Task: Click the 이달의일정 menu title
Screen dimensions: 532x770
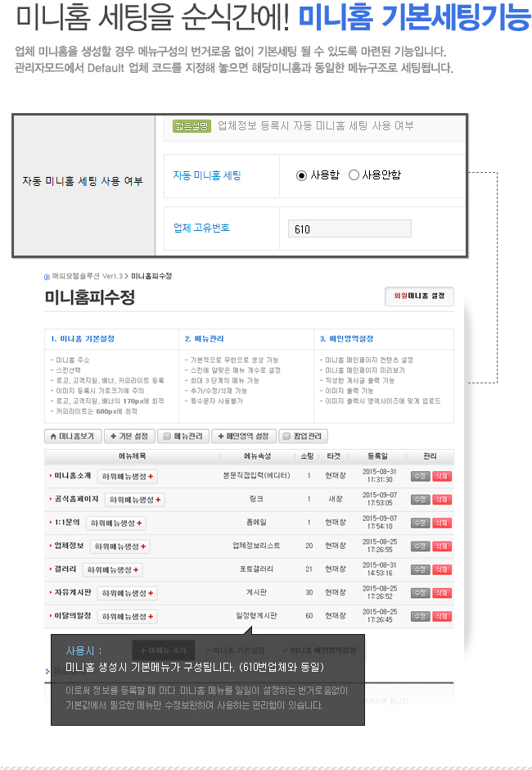Action: (x=73, y=615)
